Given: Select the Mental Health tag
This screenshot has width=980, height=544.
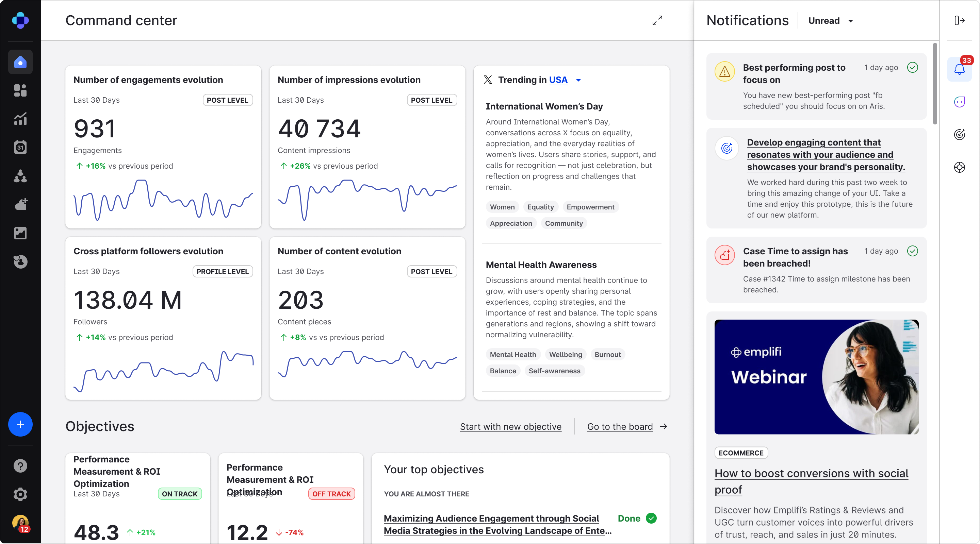Looking at the screenshot, I should [513, 355].
